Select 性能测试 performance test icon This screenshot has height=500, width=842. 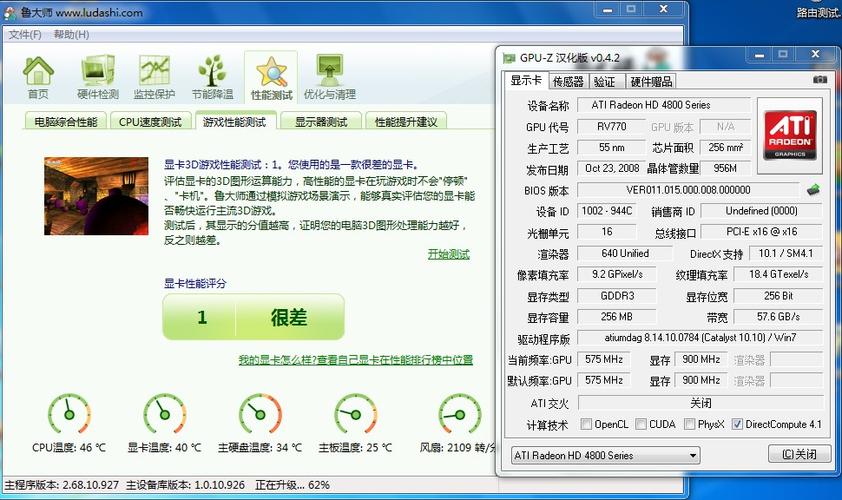tap(271, 78)
